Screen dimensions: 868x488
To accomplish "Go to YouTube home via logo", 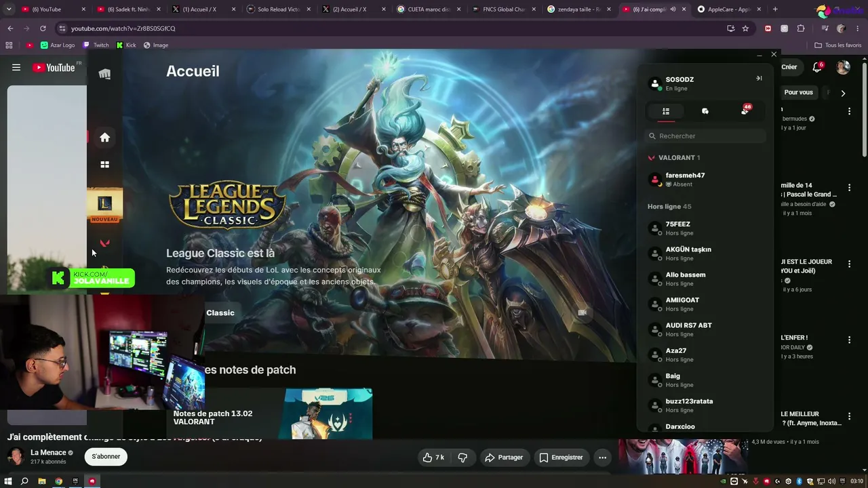I will pyautogui.click(x=54, y=67).
